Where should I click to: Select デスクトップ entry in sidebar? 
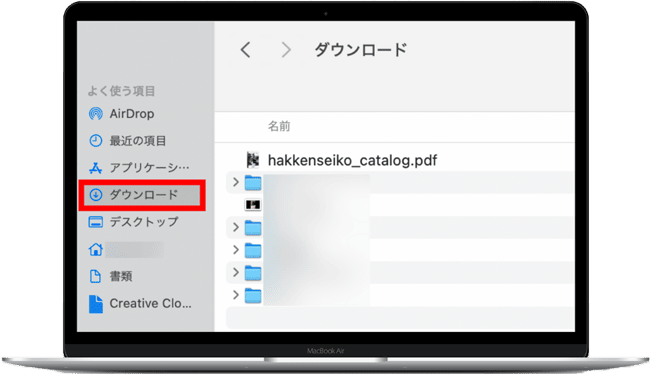click(x=144, y=222)
